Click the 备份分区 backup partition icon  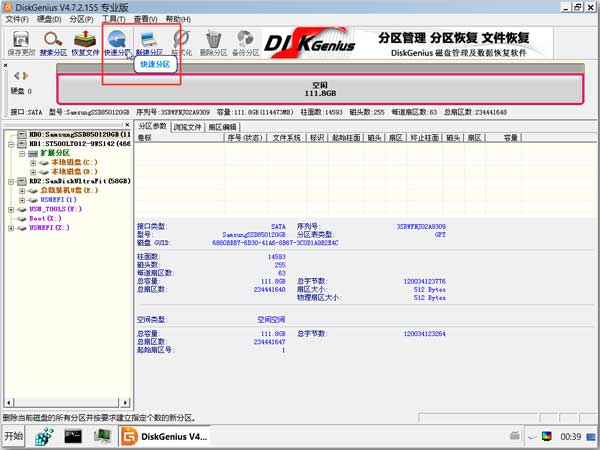coord(246,43)
